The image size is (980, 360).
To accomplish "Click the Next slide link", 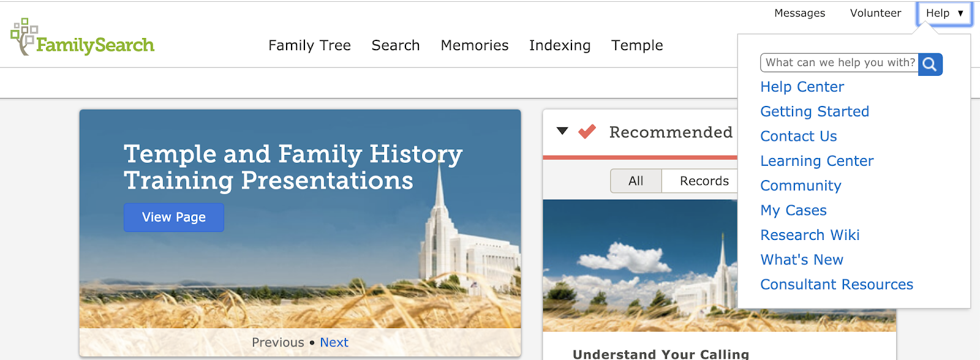I will [334, 342].
